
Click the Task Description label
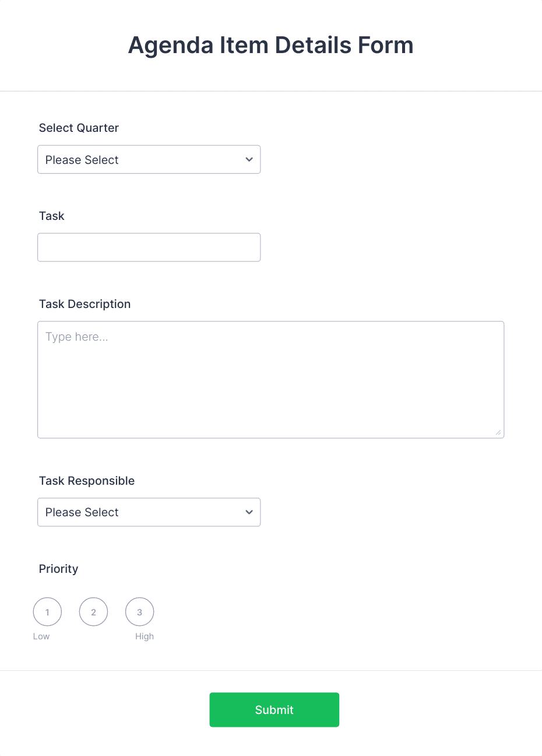pyautogui.click(x=85, y=304)
